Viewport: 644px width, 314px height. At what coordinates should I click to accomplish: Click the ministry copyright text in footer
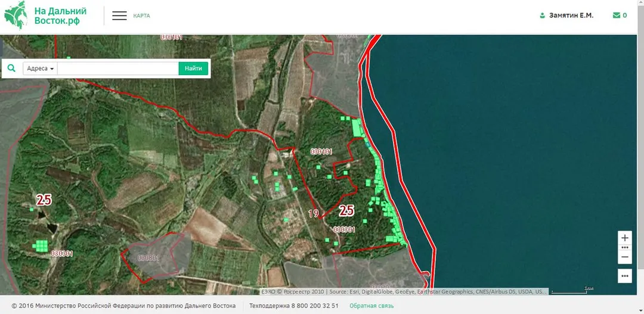(123, 306)
